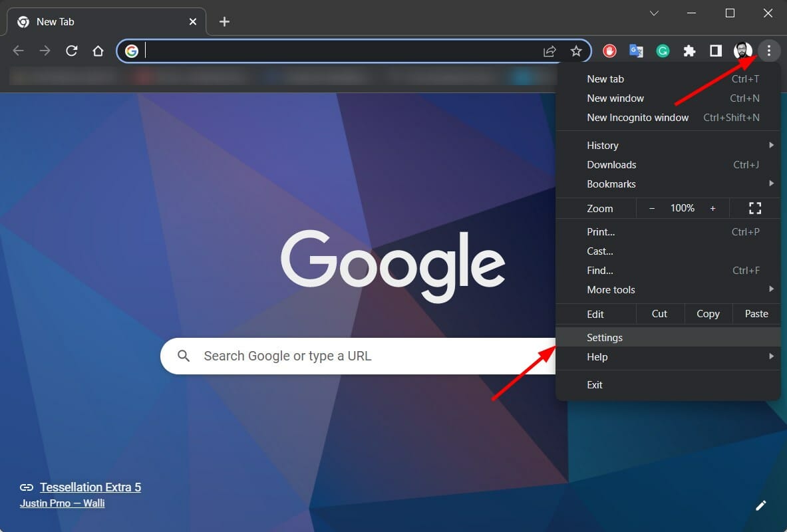The image size is (787, 532).
Task: Open a New Incognito window
Action: coord(637,118)
